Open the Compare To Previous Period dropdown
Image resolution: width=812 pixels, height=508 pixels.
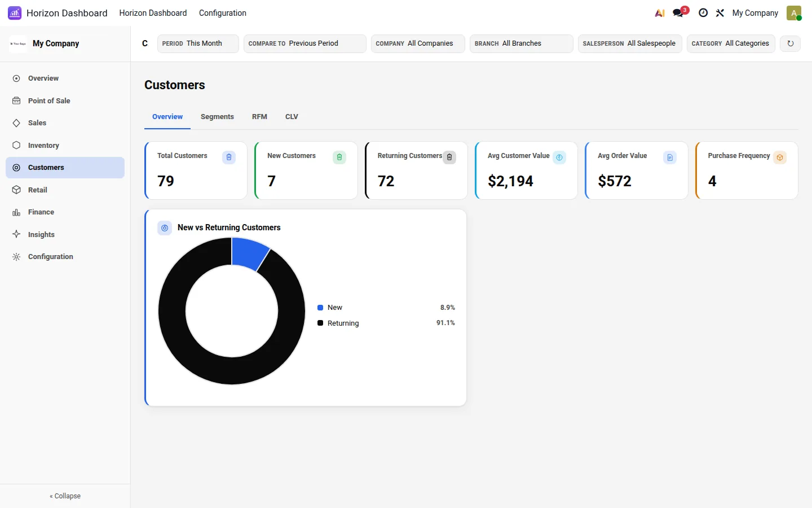click(305, 43)
